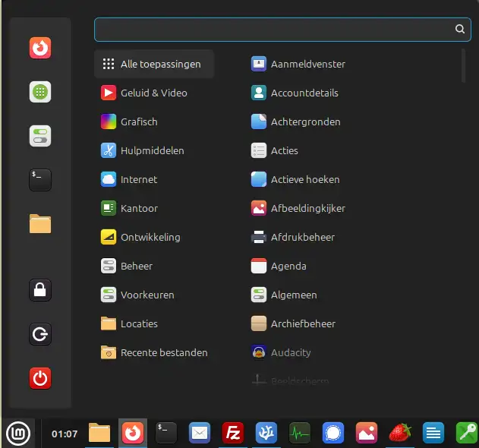
Task: Click the red power off icon
Action: point(40,377)
